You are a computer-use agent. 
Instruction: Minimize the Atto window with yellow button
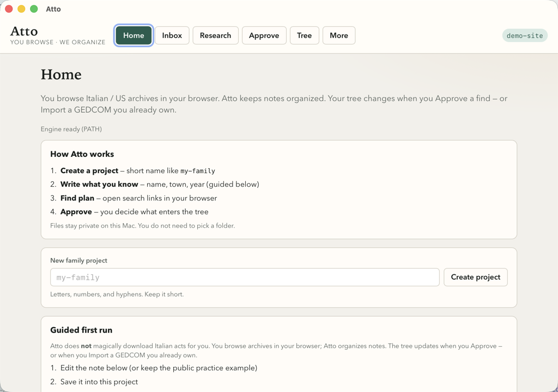pyautogui.click(x=21, y=9)
